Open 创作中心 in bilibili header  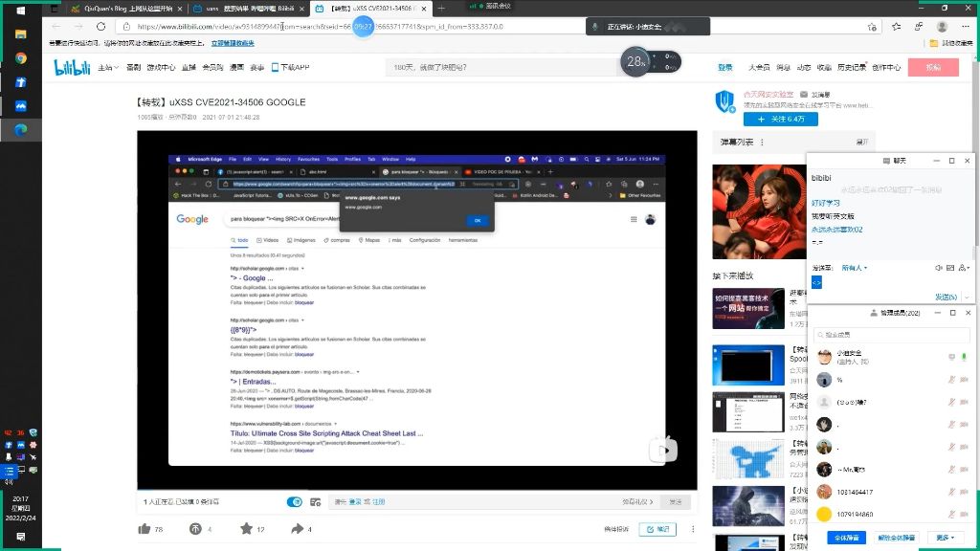point(886,68)
